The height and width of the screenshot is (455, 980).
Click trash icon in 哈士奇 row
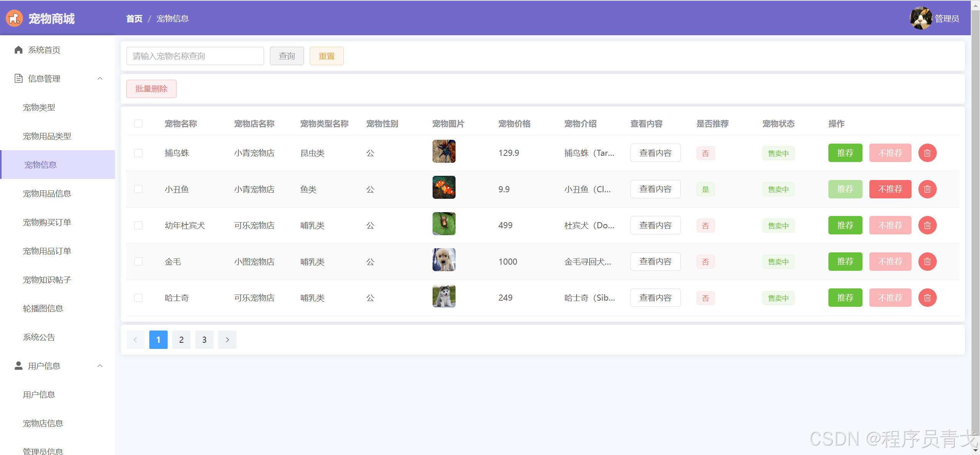[x=927, y=298]
